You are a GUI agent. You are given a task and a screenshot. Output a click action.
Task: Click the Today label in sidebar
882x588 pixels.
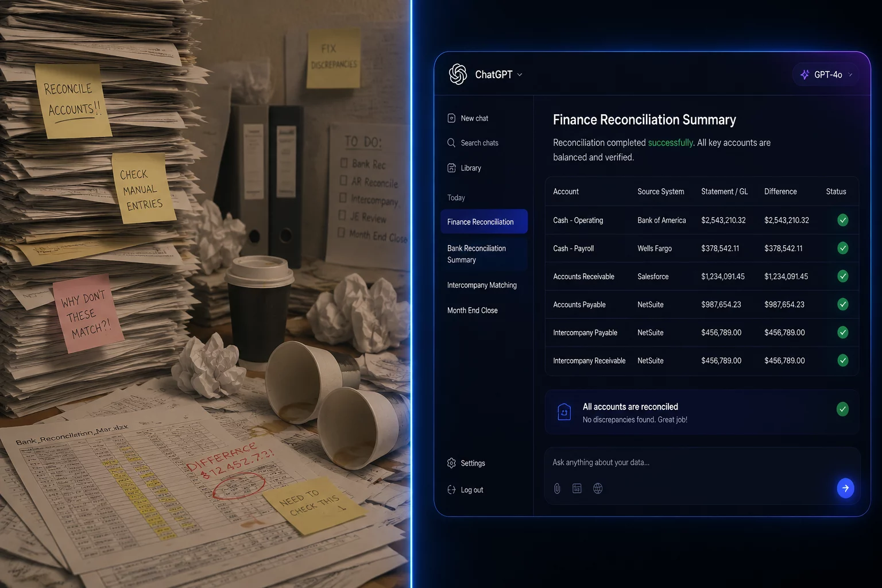click(x=456, y=198)
